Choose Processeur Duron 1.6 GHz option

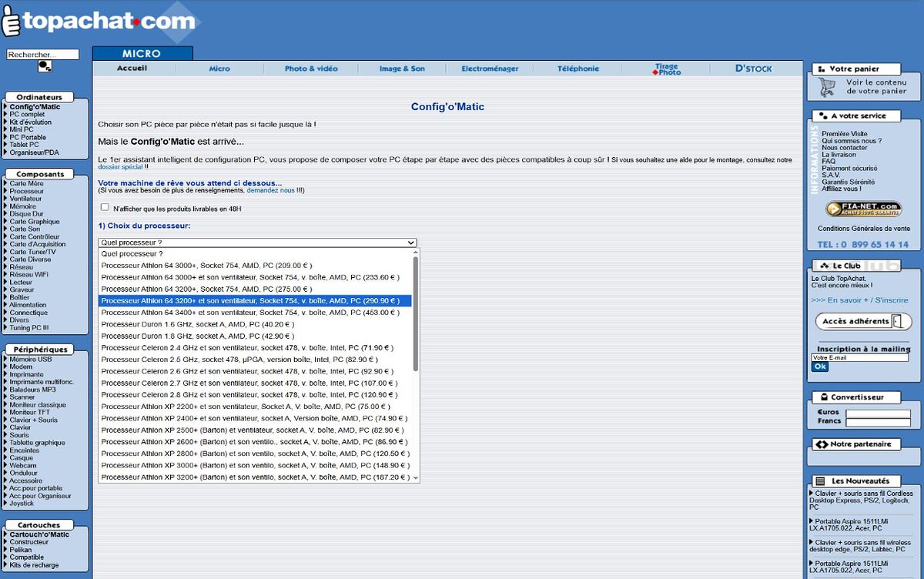click(x=255, y=324)
